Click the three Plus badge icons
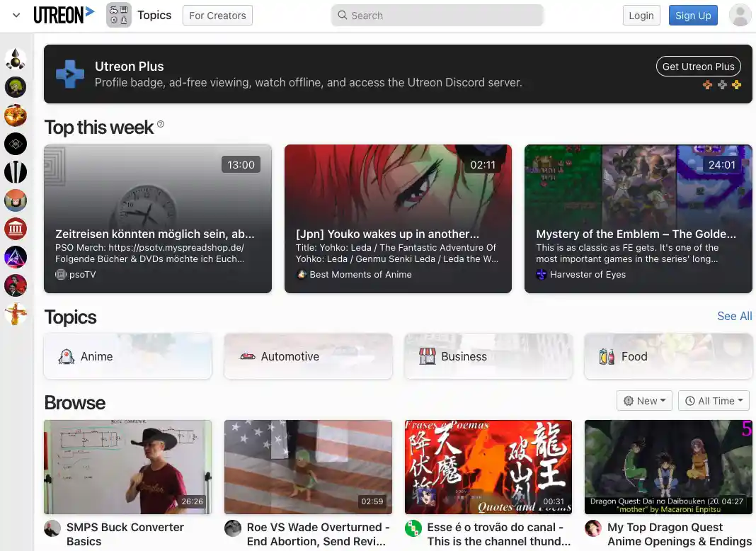This screenshot has height=551, width=756. tap(722, 85)
